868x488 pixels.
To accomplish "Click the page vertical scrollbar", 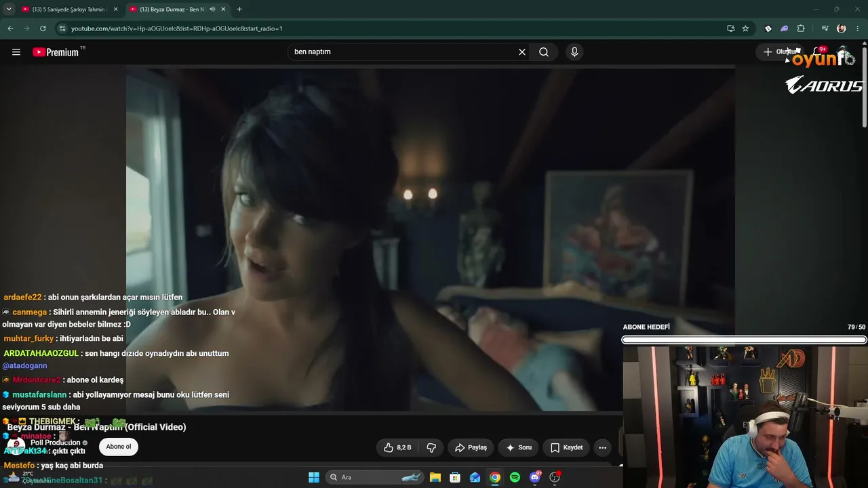I will pyautogui.click(x=865, y=88).
